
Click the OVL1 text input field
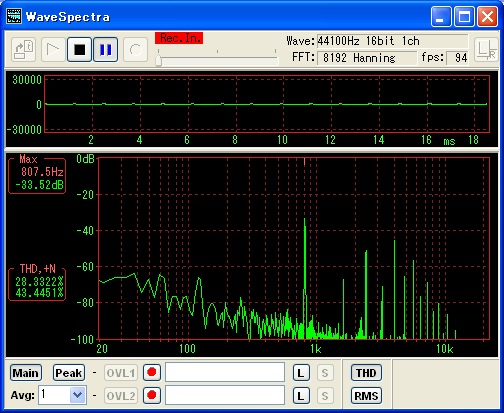click(x=225, y=372)
